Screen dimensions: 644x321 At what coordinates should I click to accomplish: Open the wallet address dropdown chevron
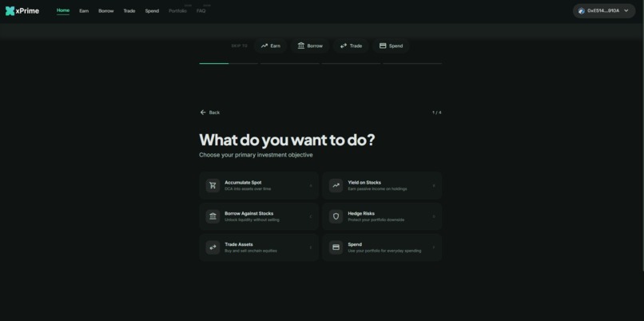tap(626, 11)
